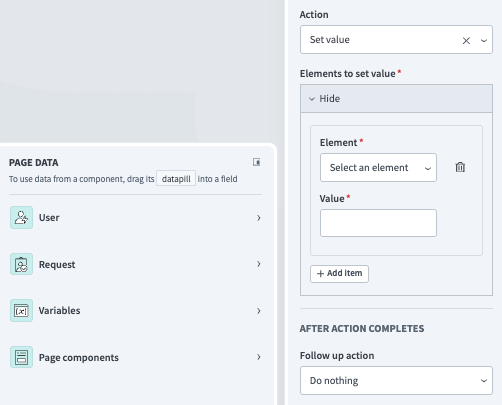Select the User row label
502x405 pixels.
point(49,218)
